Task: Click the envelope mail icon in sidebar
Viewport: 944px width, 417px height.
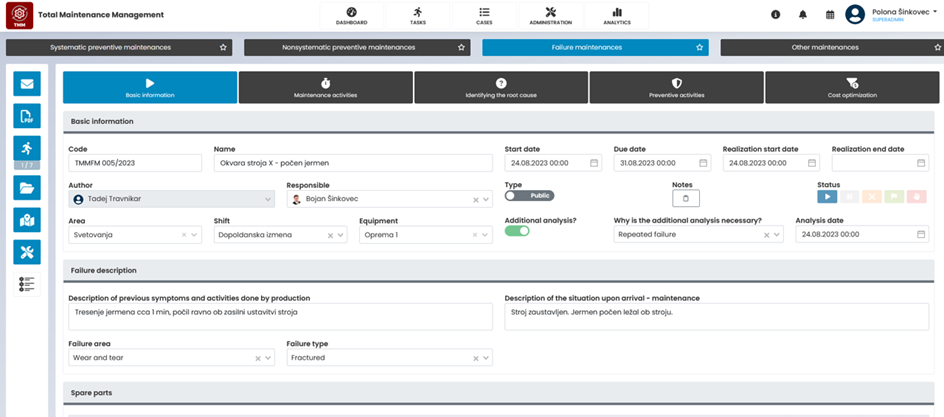Action: click(27, 85)
